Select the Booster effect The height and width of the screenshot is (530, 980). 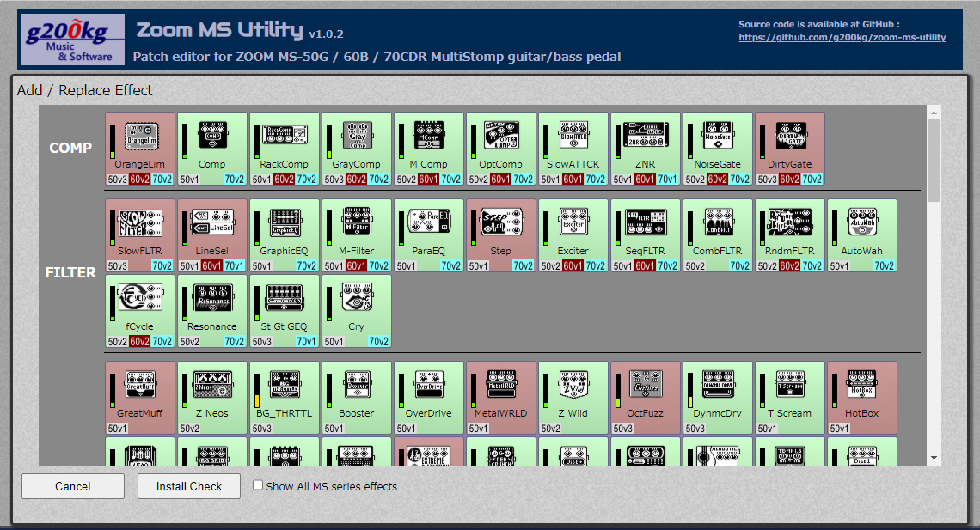coord(357,398)
